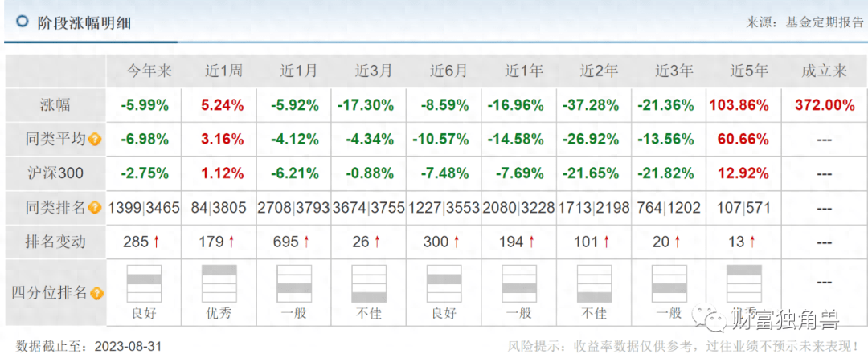Image resolution: width=868 pixels, height=358 pixels.
Task: Click the 103.86% five-year return value
Action: 743,105
